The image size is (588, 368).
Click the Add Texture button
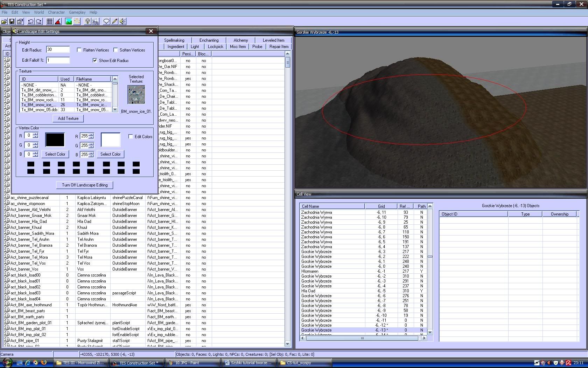tap(68, 118)
